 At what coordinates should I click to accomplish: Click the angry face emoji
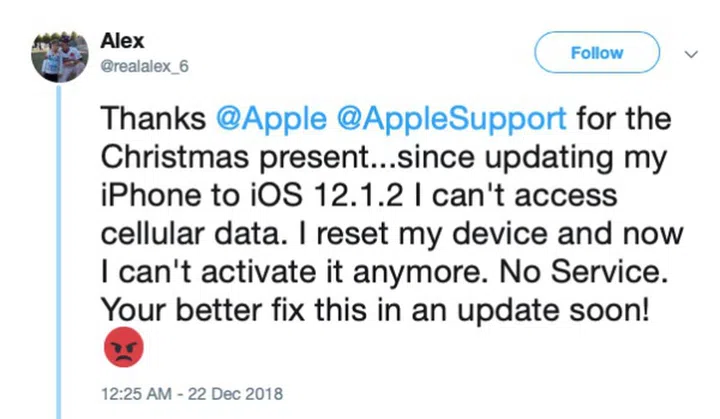pyautogui.click(x=123, y=347)
